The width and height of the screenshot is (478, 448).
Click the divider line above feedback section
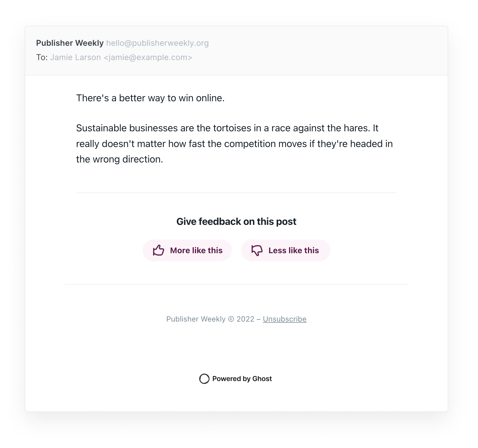point(236,193)
